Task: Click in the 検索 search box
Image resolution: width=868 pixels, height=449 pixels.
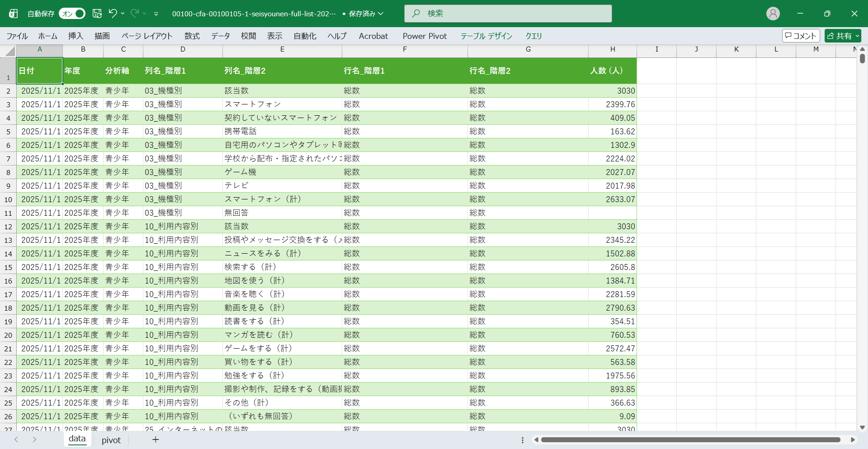Action: click(x=508, y=14)
